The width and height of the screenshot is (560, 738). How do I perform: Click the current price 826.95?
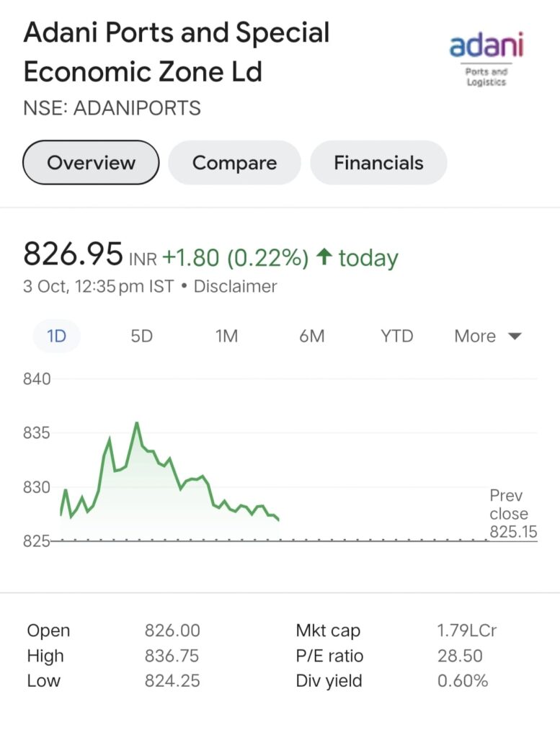pyautogui.click(x=73, y=254)
